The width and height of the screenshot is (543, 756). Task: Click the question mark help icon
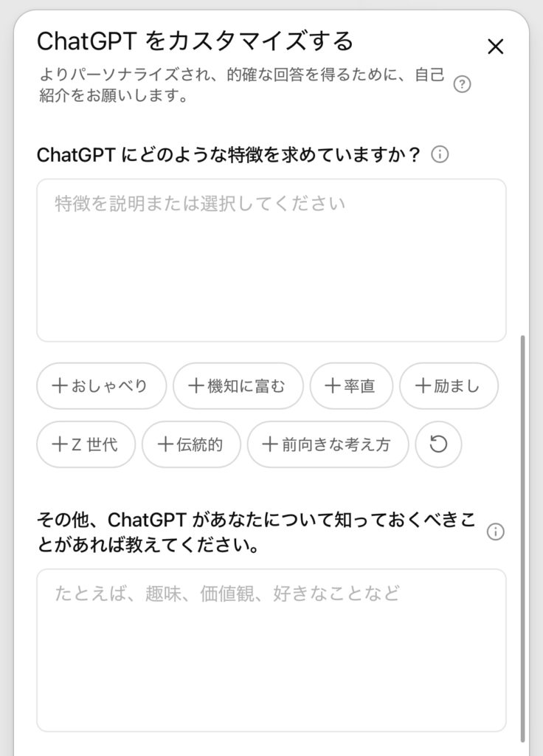tap(462, 84)
